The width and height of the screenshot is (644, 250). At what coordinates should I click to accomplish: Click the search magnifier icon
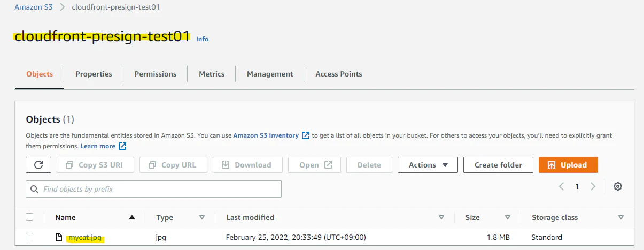pos(35,189)
